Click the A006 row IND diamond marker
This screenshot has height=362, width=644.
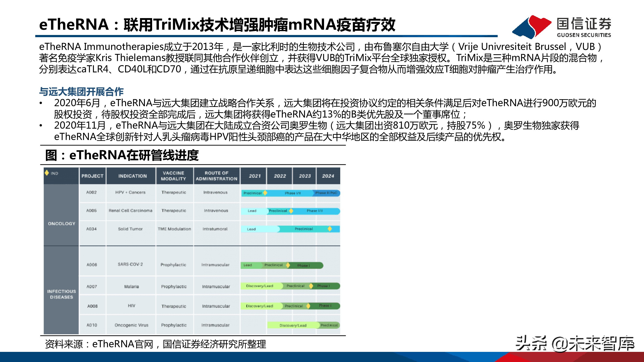pos(288,265)
